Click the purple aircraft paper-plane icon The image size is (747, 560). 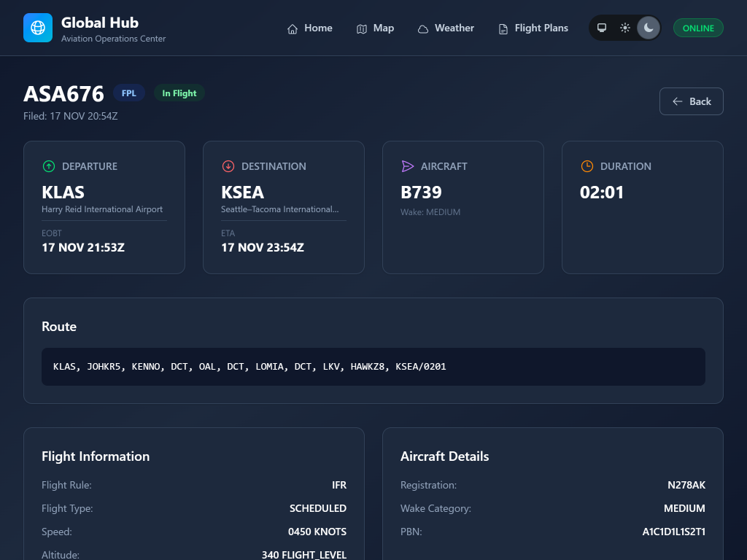tap(408, 166)
